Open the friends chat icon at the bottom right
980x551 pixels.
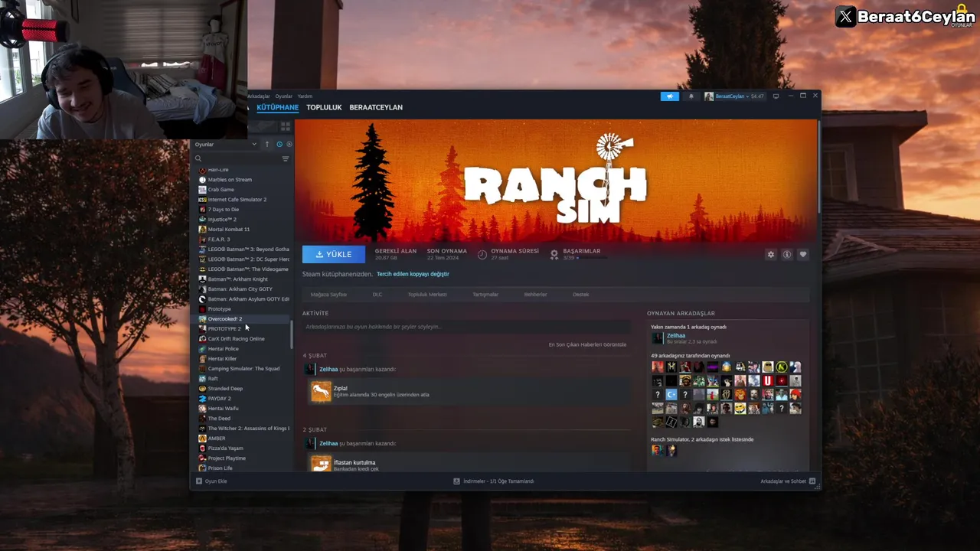coord(812,481)
